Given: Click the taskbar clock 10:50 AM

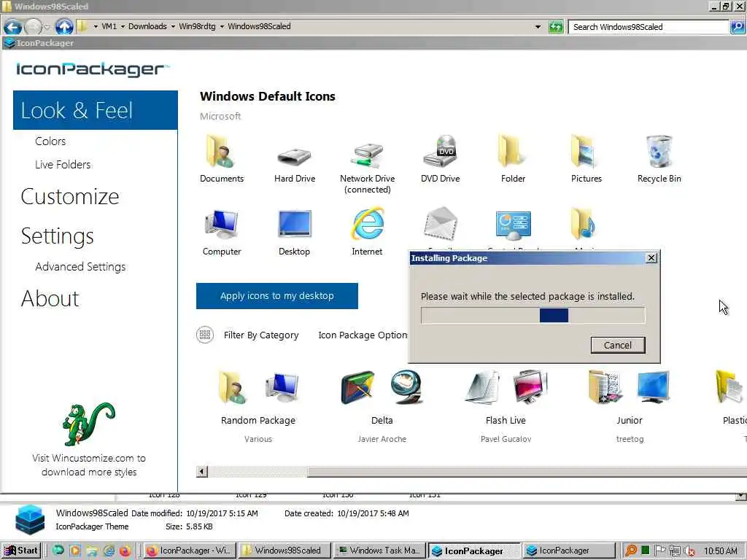Looking at the screenshot, I should (720, 551).
